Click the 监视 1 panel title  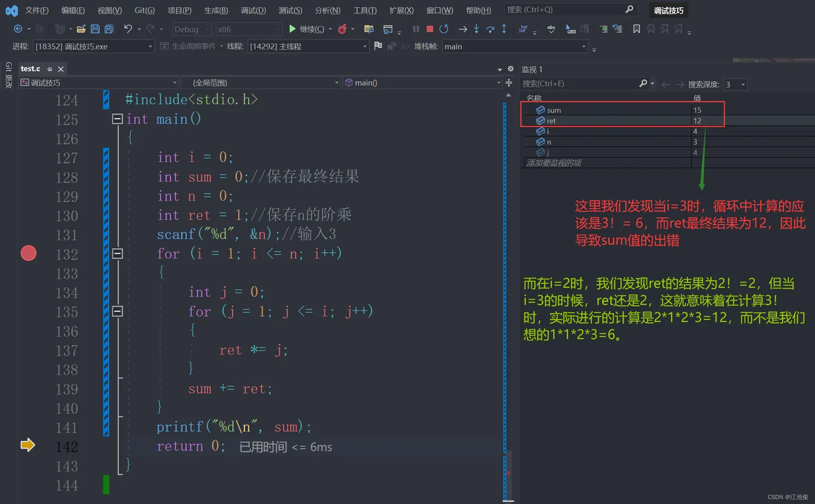point(532,69)
